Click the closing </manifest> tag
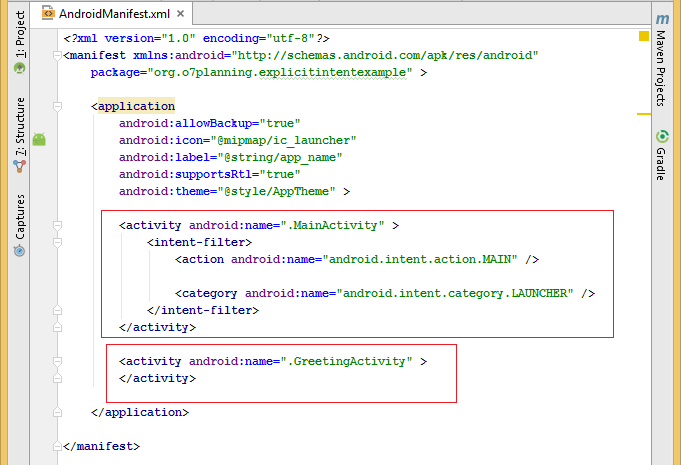Screen dimensions: 681x465 (x=101, y=446)
